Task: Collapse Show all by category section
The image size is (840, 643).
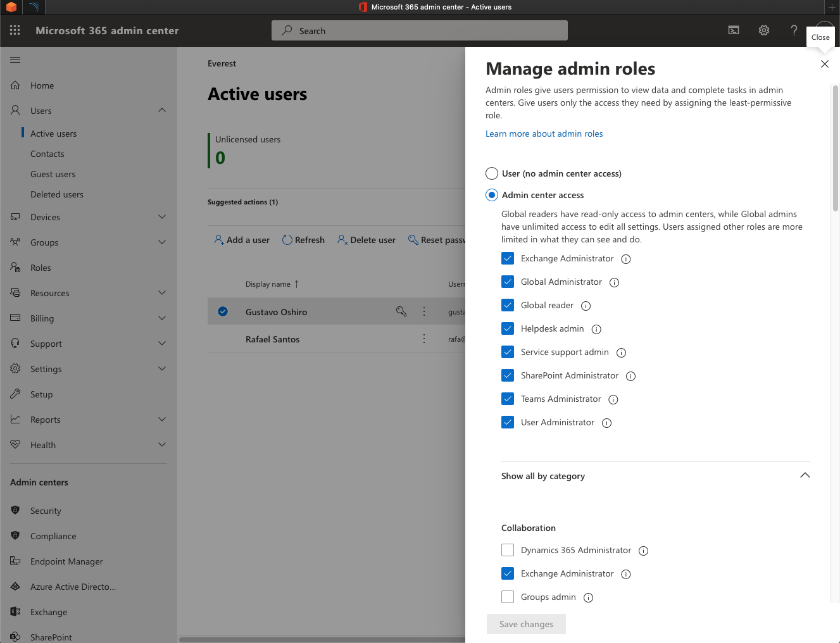Action: tap(805, 475)
